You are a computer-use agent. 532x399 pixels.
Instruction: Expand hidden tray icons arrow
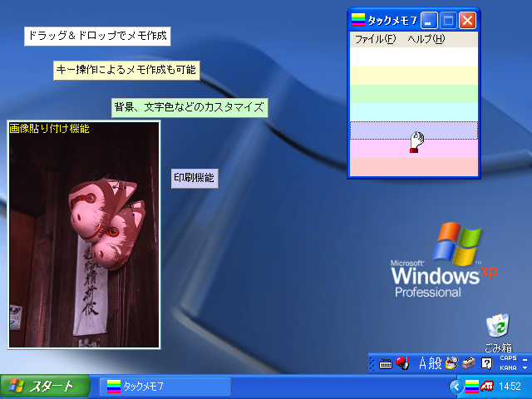pos(456,387)
